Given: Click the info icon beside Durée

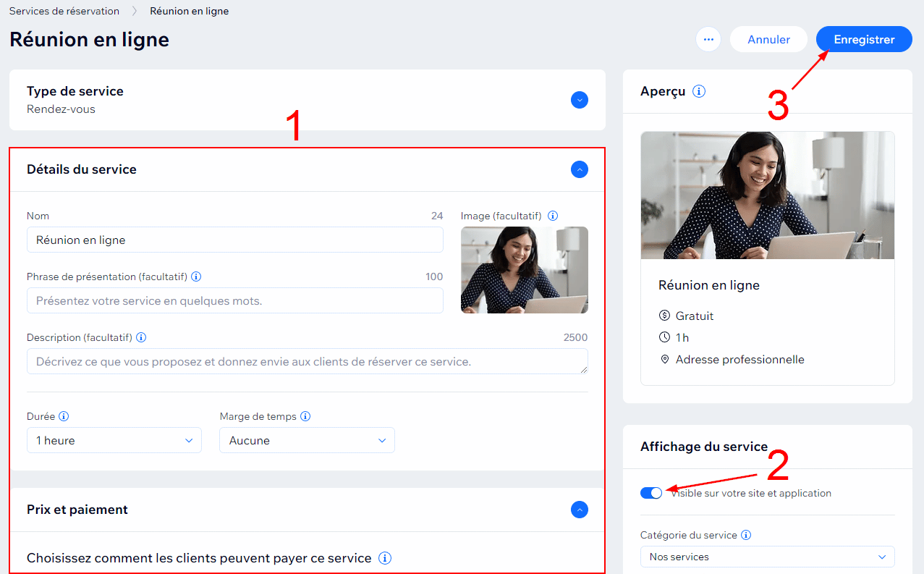Looking at the screenshot, I should tap(64, 416).
